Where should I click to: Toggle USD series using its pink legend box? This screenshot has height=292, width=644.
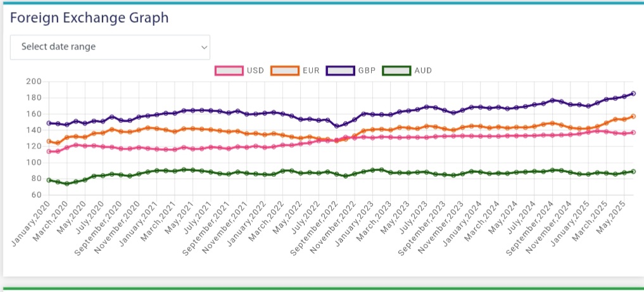point(229,70)
